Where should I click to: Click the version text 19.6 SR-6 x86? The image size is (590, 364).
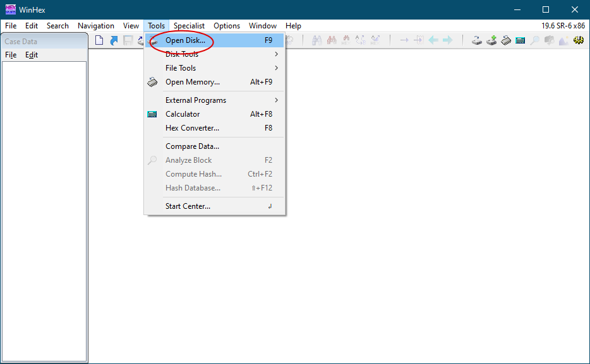tap(563, 26)
